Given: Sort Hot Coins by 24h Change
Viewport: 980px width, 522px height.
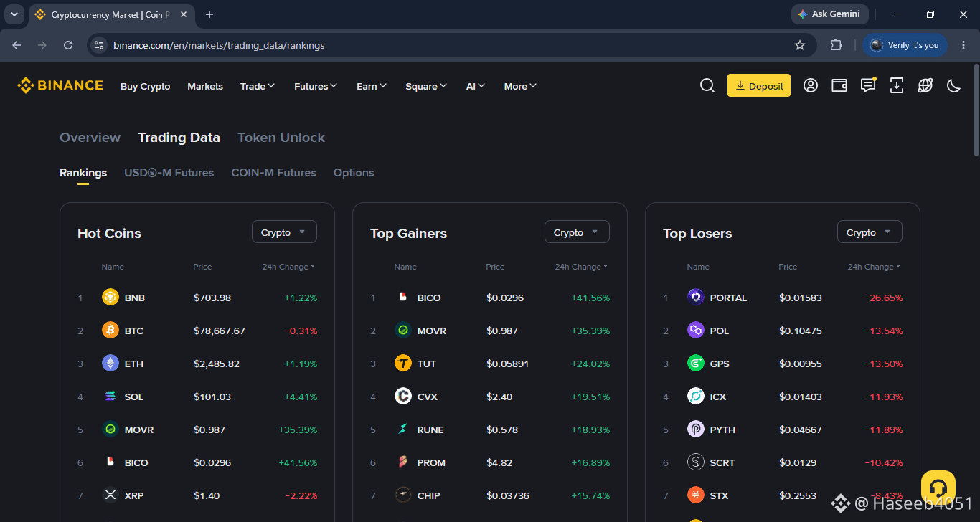Looking at the screenshot, I should tap(288, 267).
